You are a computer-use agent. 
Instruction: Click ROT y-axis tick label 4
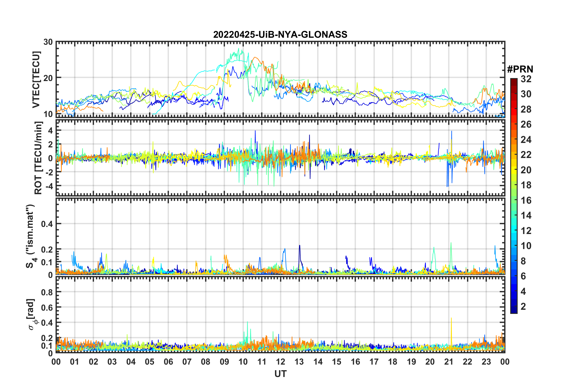coord(51,130)
